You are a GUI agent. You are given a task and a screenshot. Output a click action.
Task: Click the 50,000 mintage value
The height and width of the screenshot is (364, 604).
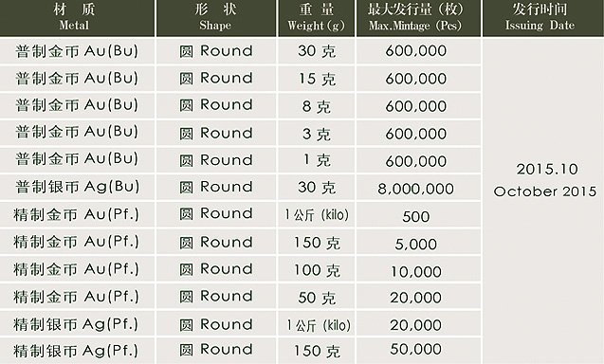(x=418, y=350)
